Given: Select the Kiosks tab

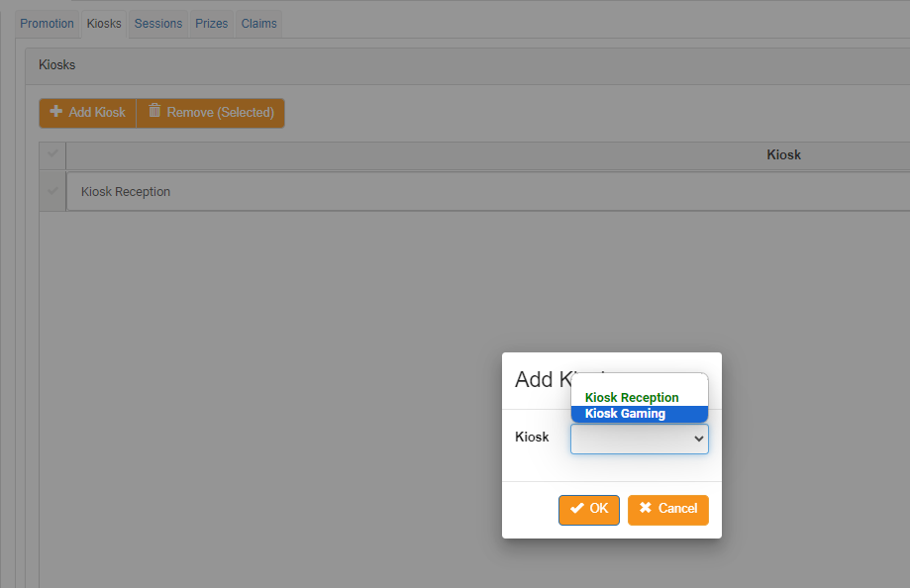Looking at the screenshot, I should pos(104,24).
